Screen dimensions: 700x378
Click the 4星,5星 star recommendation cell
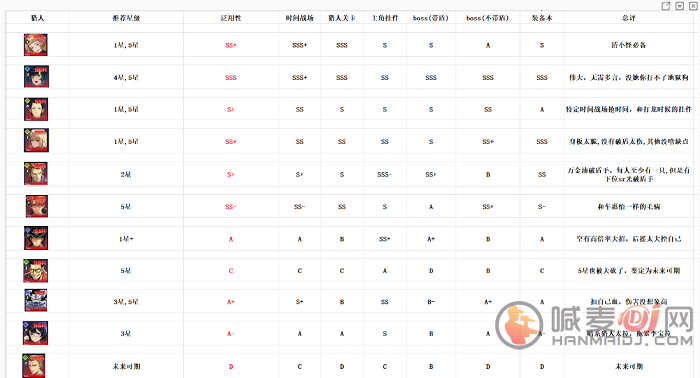tap(126, 78)
